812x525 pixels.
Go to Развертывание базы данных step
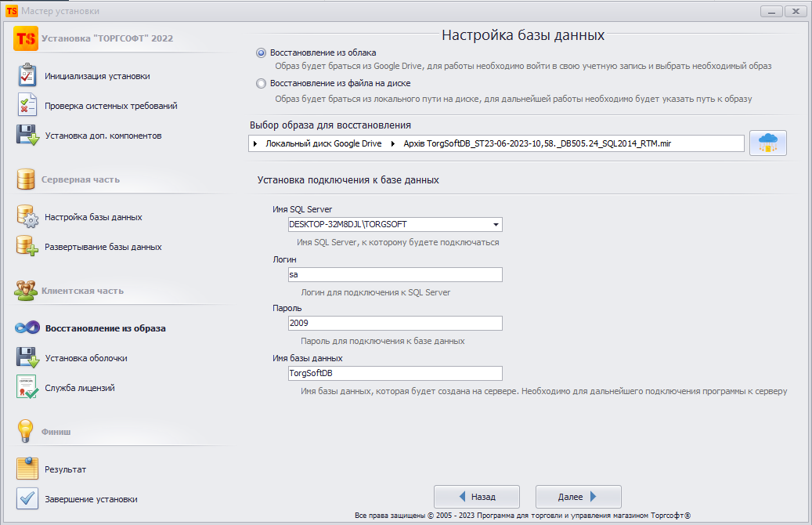103,247
